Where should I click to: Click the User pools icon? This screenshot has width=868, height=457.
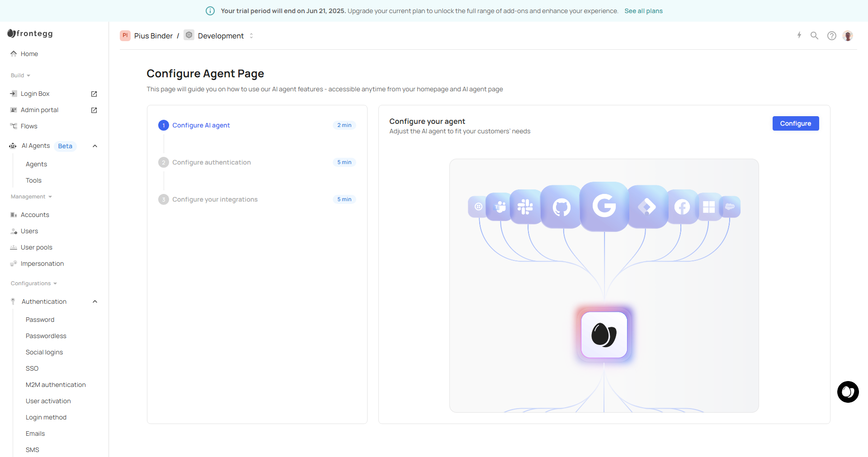(x=14, y=247)
